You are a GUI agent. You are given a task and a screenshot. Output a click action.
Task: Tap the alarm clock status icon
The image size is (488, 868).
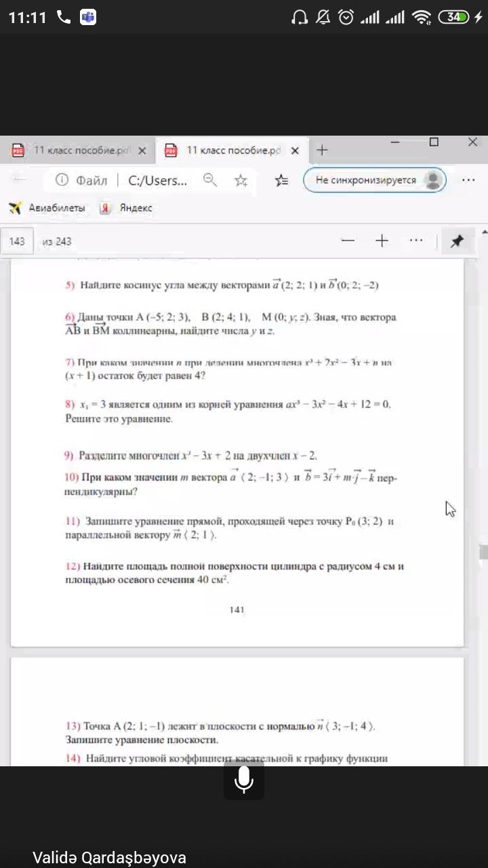coord(346,17)
